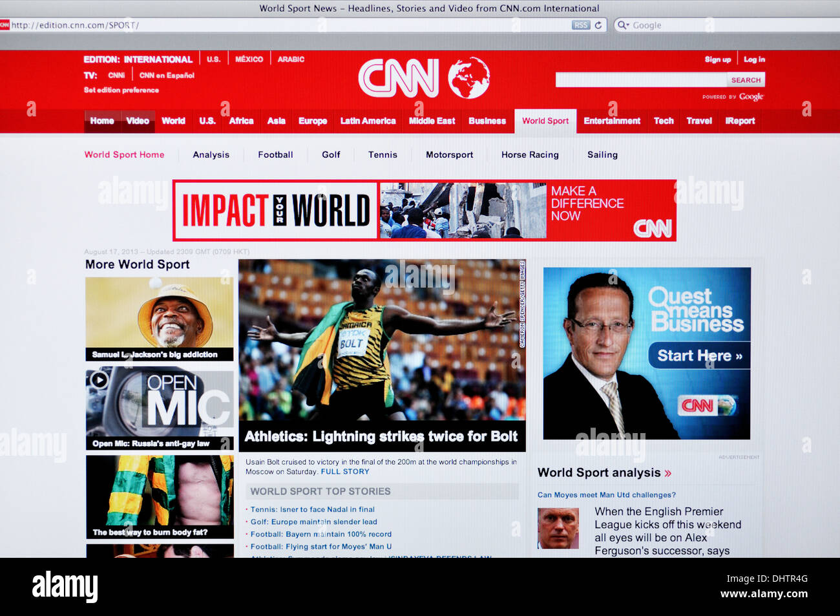This screenshot has width=840, height=616.
Task: Switch to Arabic edition
Action: point(291,59)
